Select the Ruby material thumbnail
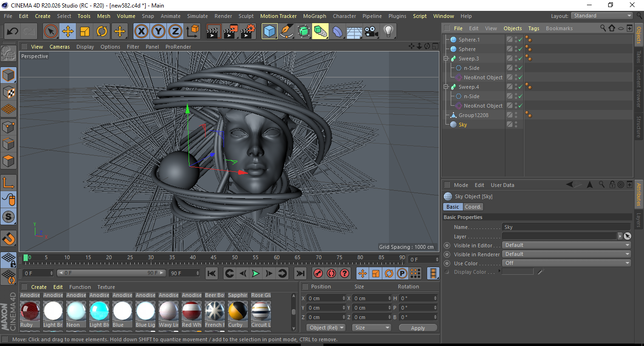 [30, 311]
